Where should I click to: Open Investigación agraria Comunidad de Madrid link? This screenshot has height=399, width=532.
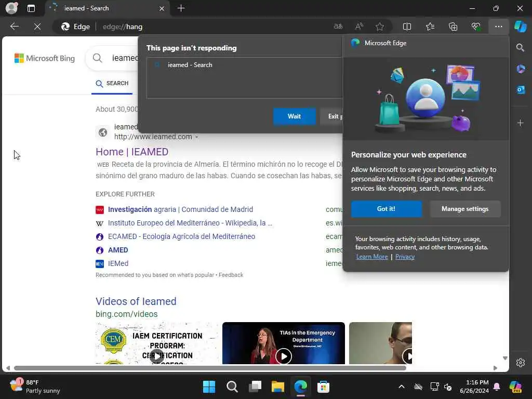(180, 210)
